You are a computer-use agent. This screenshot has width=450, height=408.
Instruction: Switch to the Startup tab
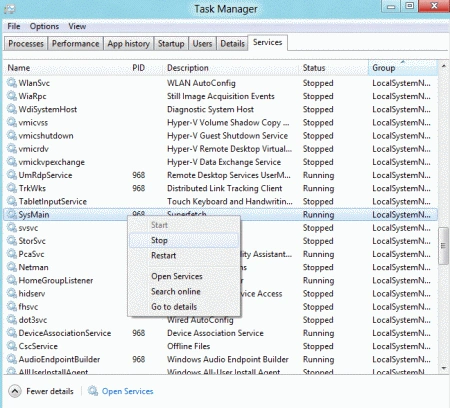171,44
